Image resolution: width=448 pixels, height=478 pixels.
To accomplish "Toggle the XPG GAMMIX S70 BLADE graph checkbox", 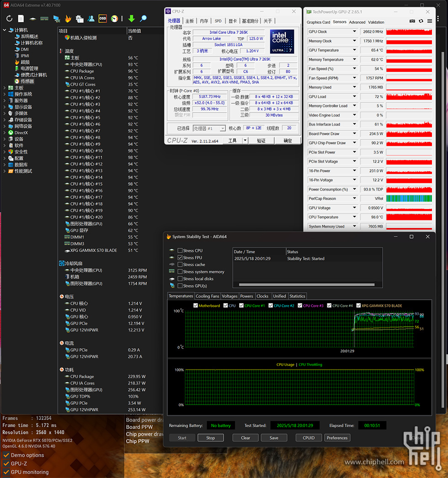I will point(358,306).
